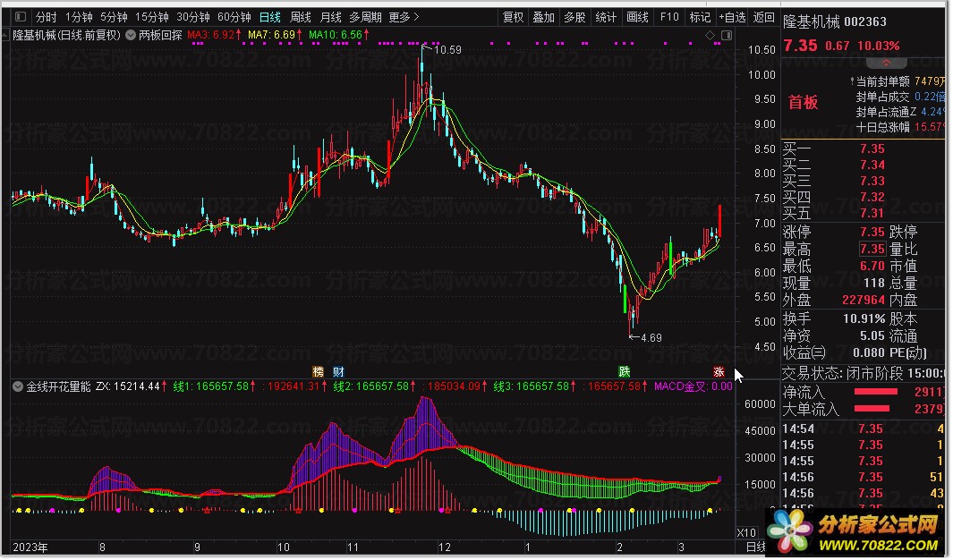Open F10 company information
953x560 pixels.
669,17
